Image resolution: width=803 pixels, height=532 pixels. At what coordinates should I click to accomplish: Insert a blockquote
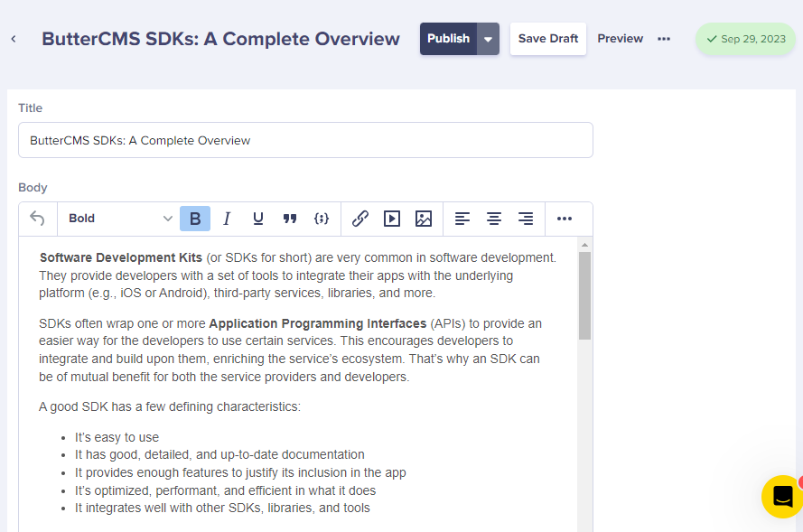[x=290, y=219]
